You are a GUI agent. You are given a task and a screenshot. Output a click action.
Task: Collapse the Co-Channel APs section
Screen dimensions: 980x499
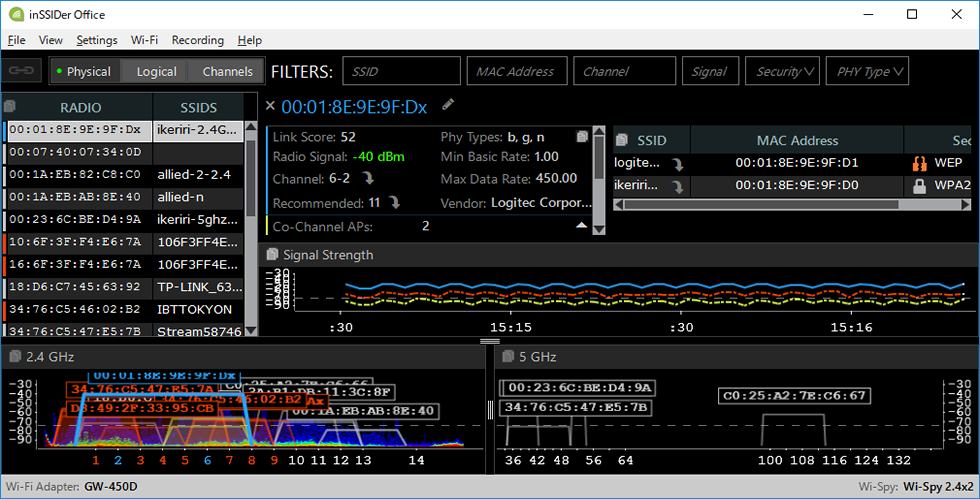[581, 225]
